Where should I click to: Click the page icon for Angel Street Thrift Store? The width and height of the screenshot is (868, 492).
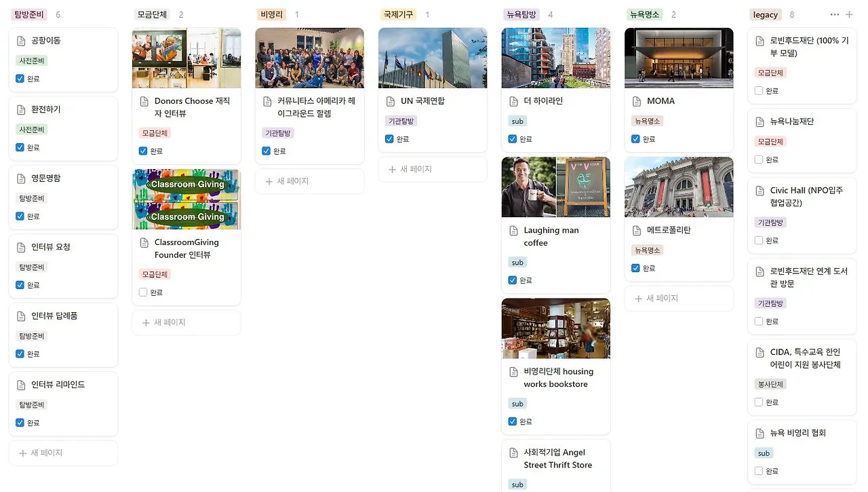pyautogui.click(x=513, y=453)
